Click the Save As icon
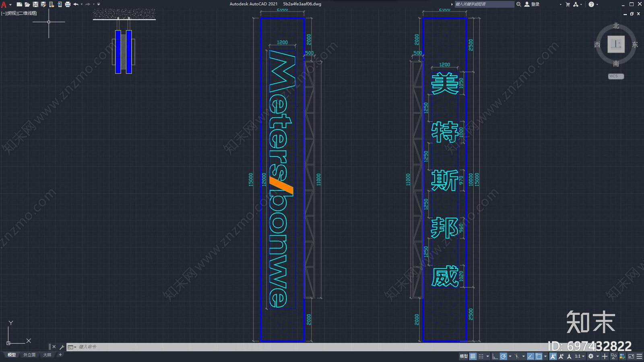This screenshot has height=362, width=644. [x=43, y=4]
